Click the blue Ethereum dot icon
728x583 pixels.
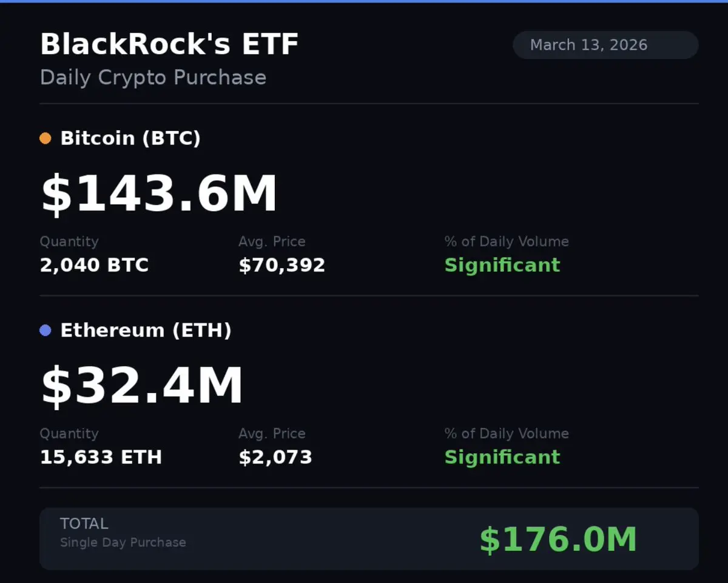(45, 331)
